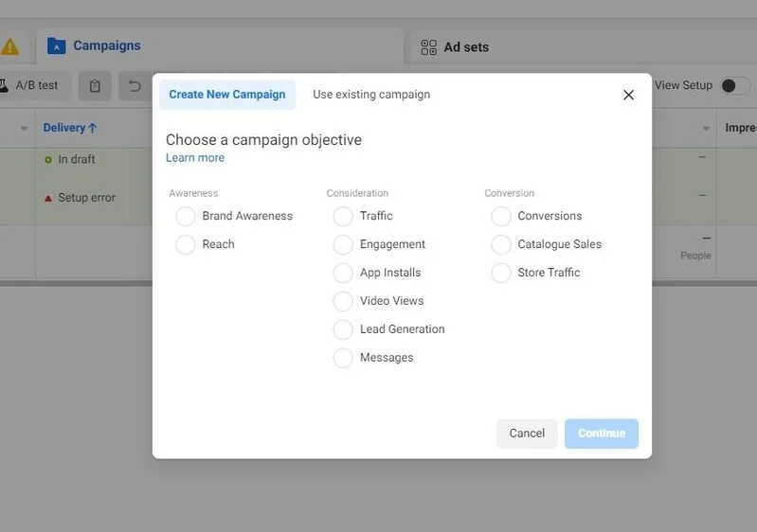Viewport: 757px width, 532px height.
Task: Click the clipboard paste icon in toolbar
Action: (x=95, y=86)
